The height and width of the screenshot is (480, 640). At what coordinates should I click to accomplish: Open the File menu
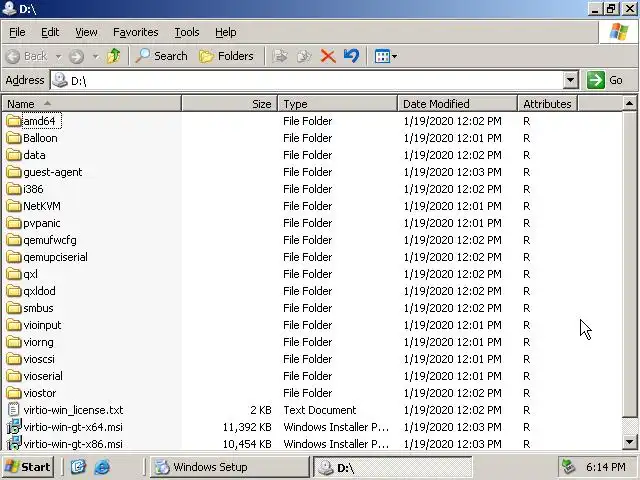[17, 32]
